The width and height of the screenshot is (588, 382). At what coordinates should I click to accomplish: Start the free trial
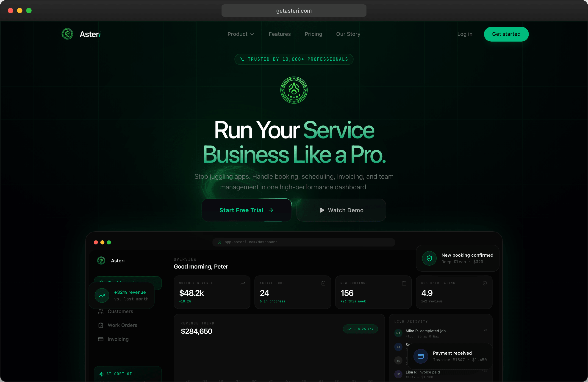(247, 210)
